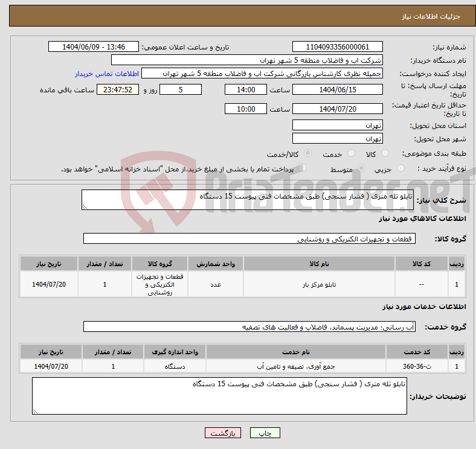Select the کالا/خدمت radio button

click(308, 153)
